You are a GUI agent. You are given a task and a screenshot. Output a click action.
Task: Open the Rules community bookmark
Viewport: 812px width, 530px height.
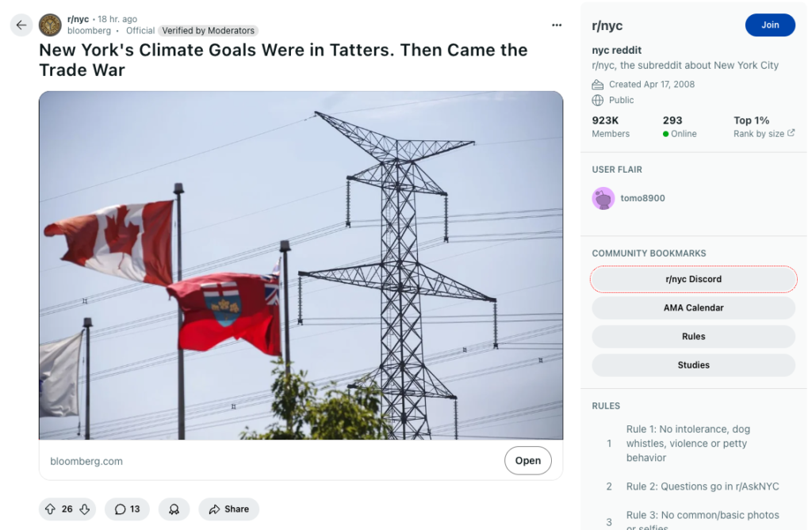693,336
